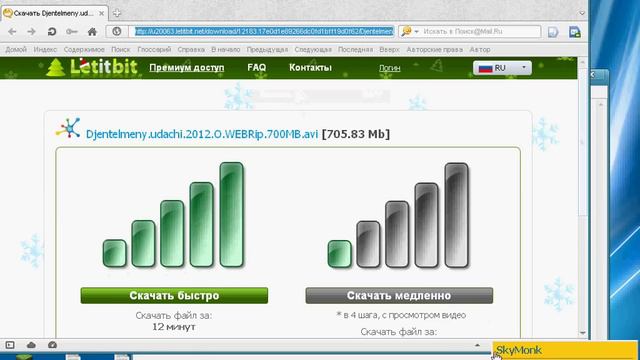Click Содержимое in navigation bar
This screenshot has height=360, width=640.
pos(84,49)
